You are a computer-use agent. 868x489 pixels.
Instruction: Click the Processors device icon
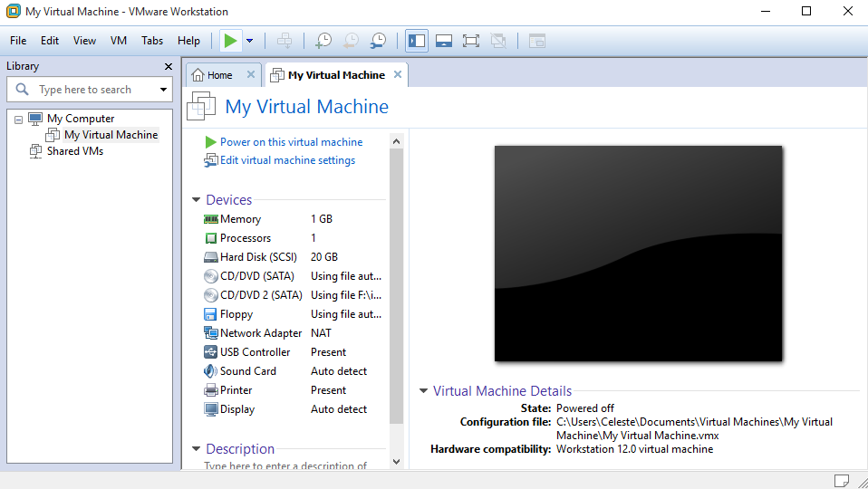pos(211,238)
